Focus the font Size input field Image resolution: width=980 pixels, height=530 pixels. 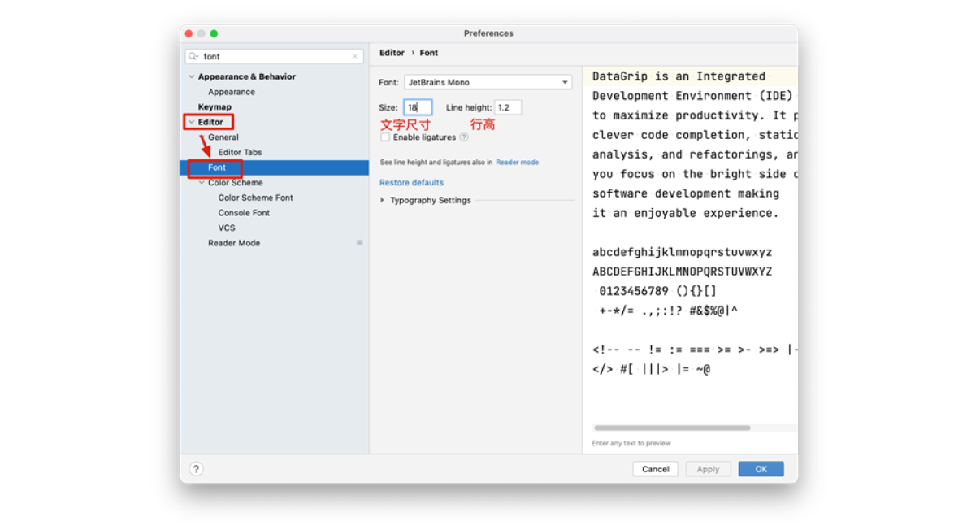coord(418,107)
